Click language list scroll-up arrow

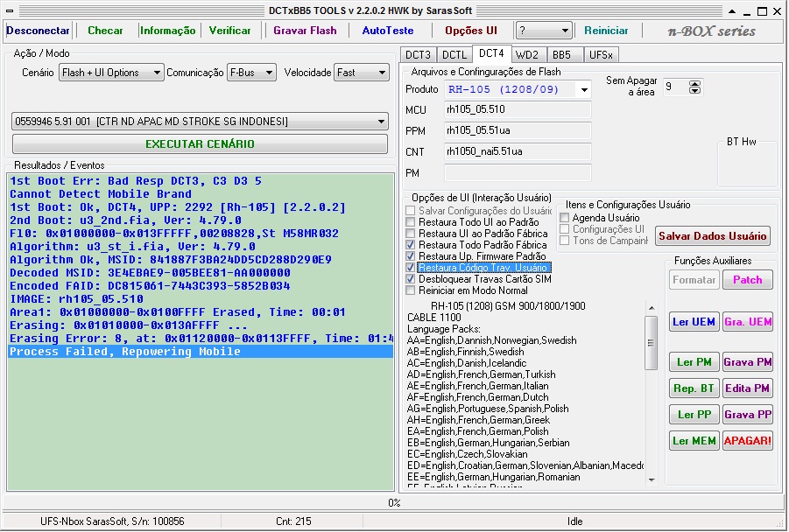pyautogui.click(x=652, y=308)
